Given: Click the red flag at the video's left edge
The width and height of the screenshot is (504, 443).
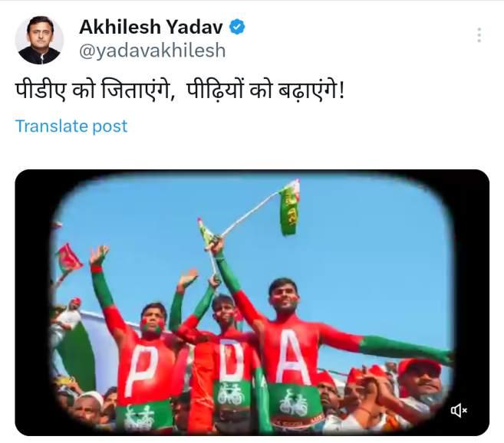Looking at the screenshot, I should [x=68, y=260].
